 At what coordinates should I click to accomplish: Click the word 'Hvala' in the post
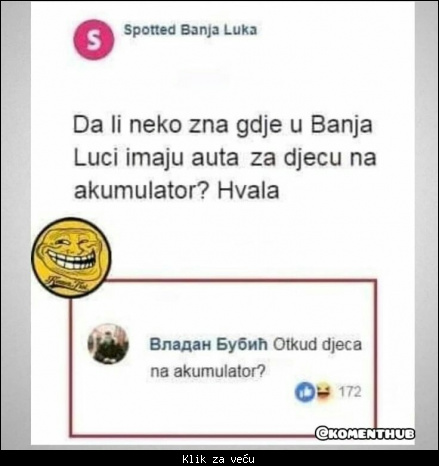pos(248,191)
